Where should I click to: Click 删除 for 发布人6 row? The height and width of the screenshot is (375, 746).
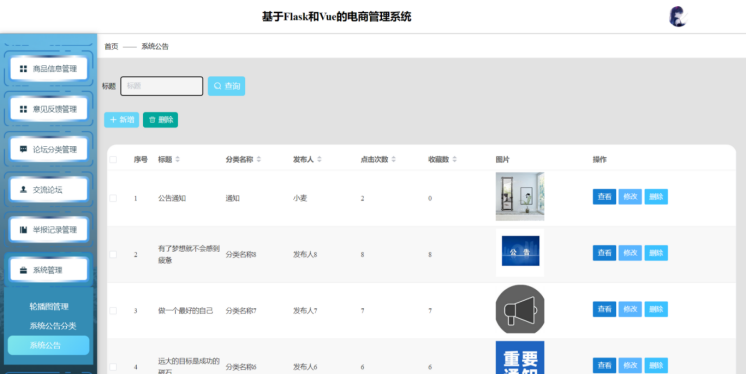coord(656,365)
